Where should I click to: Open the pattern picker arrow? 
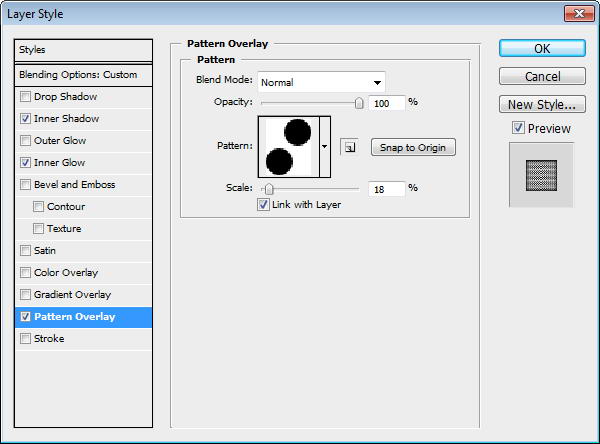(x=324, y=147)
